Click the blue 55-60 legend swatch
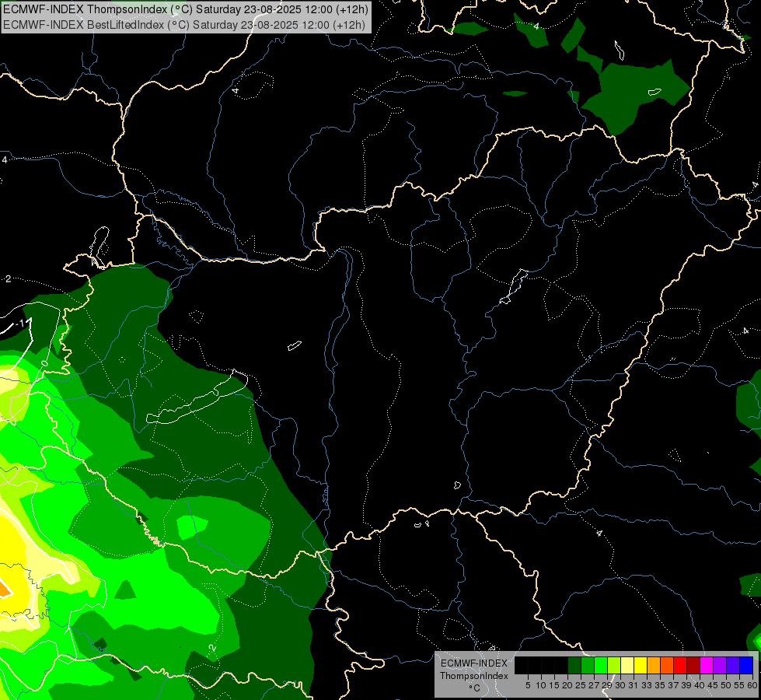761x700 pixels. point(746,665)
